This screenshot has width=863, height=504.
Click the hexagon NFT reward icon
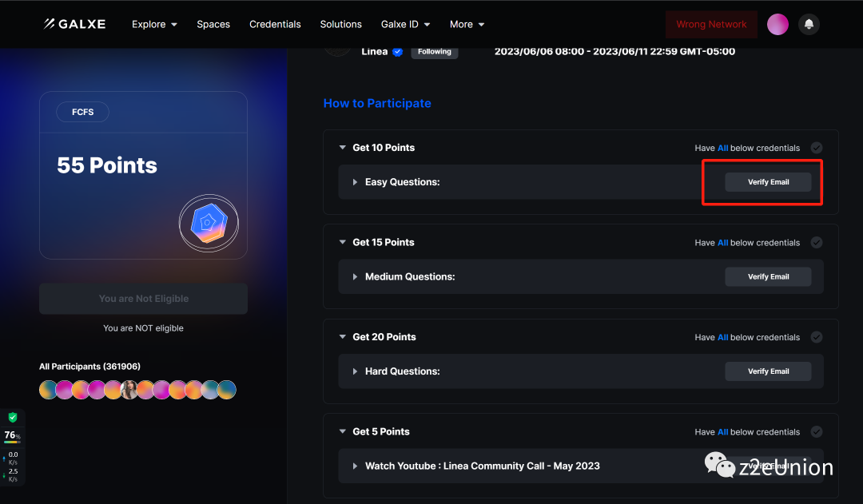coord(208,222)
